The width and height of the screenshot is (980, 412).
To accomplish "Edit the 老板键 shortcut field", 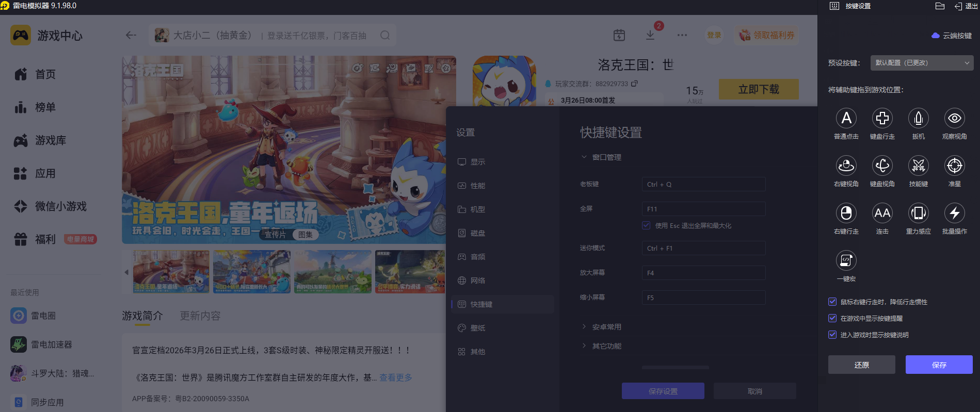I will pyautogui.click(x=703, y=184).
